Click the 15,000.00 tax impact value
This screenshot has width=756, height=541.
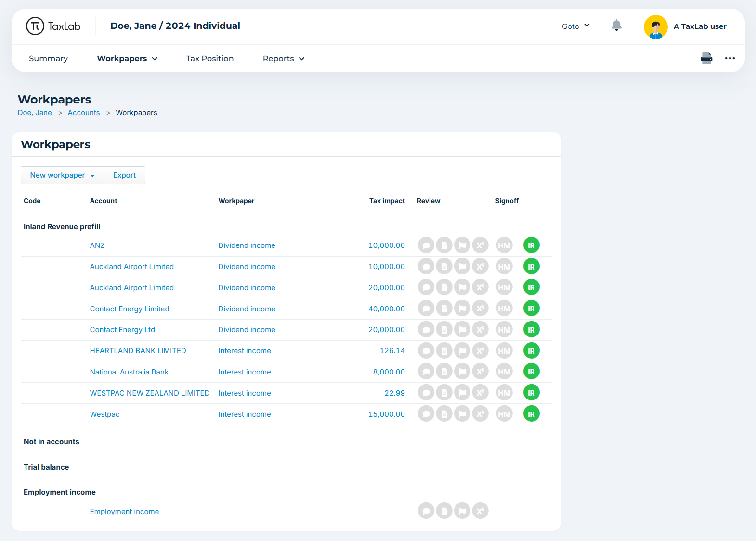coord(387,414)
